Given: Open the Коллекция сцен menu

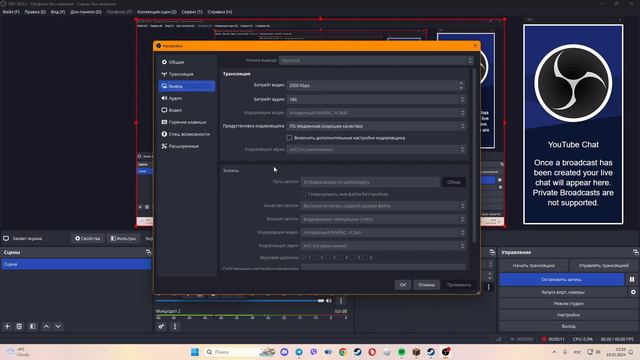Looking at the screenshot, I should click(x=157, y=12).
